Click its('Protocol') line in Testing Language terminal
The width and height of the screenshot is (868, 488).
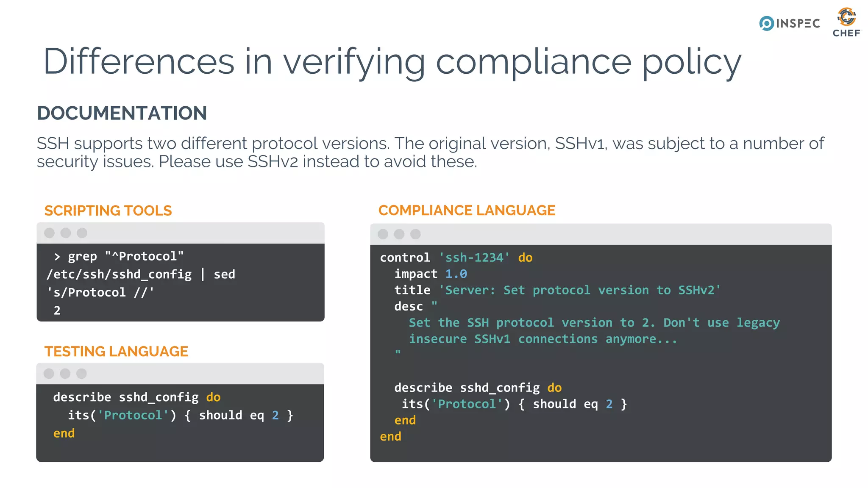pyautogui.click(x=181, y=415)
